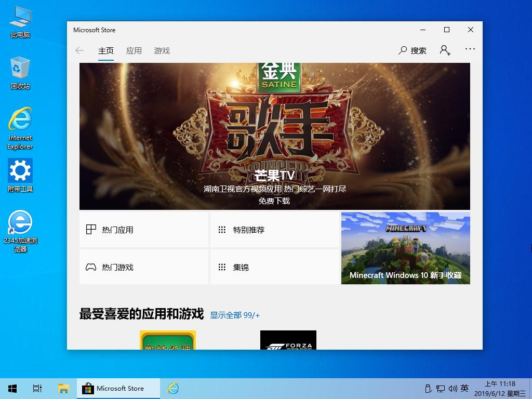Select the 2345加速浏览器 desktop shortcut

click(x=20, y=231)
